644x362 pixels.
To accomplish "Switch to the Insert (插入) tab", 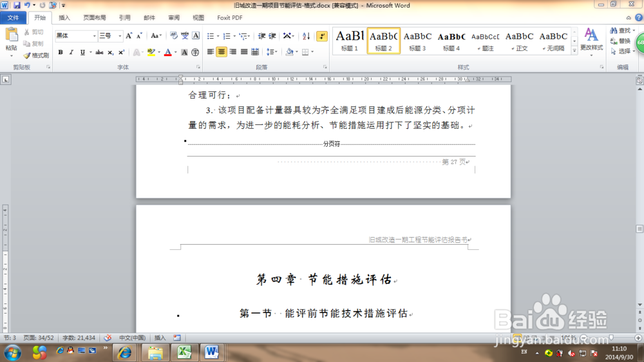I will [64, 17].
